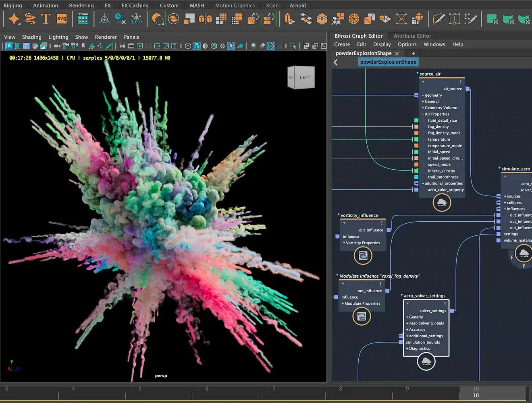Open the SVG creation tool
Screen dimensions: 532x403
[x=61, y=18]
